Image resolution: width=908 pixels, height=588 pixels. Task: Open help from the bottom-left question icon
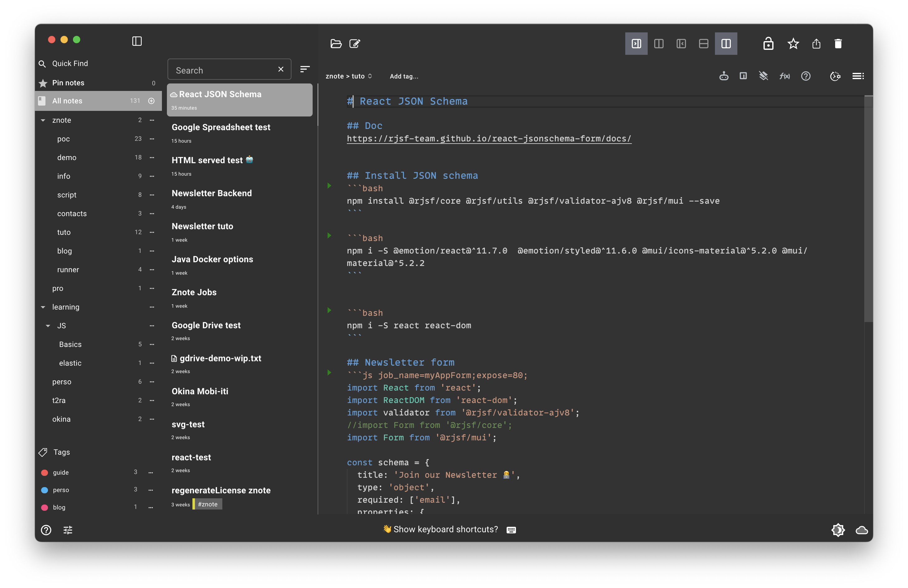46,530
